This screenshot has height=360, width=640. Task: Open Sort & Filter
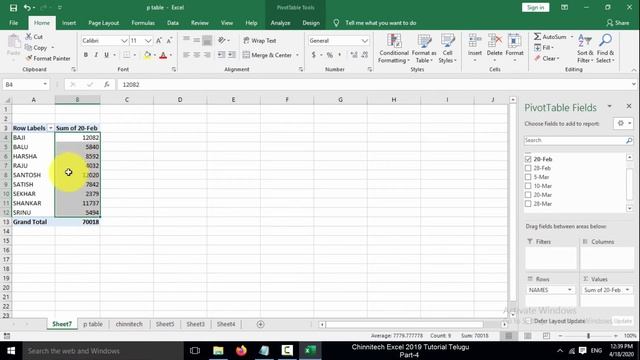pyautogui.click(x=585, y=49)
